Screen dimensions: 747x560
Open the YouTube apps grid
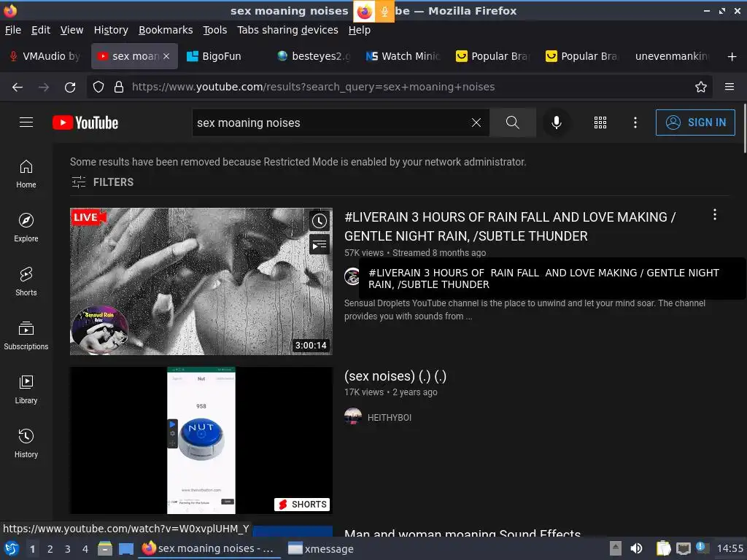click(x=600, y=122)
